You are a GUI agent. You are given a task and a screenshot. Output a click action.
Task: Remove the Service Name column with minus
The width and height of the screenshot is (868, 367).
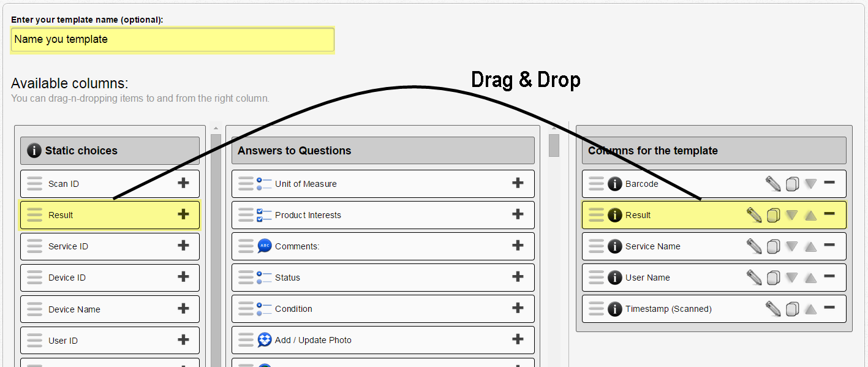[x=829, y=245]
